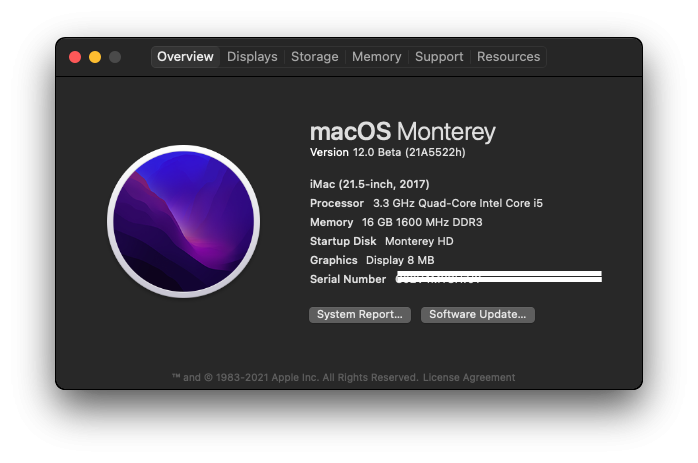The width and height of the screenshot is (698, 463).
Task: Select the Memory tab
Action: 377,57
